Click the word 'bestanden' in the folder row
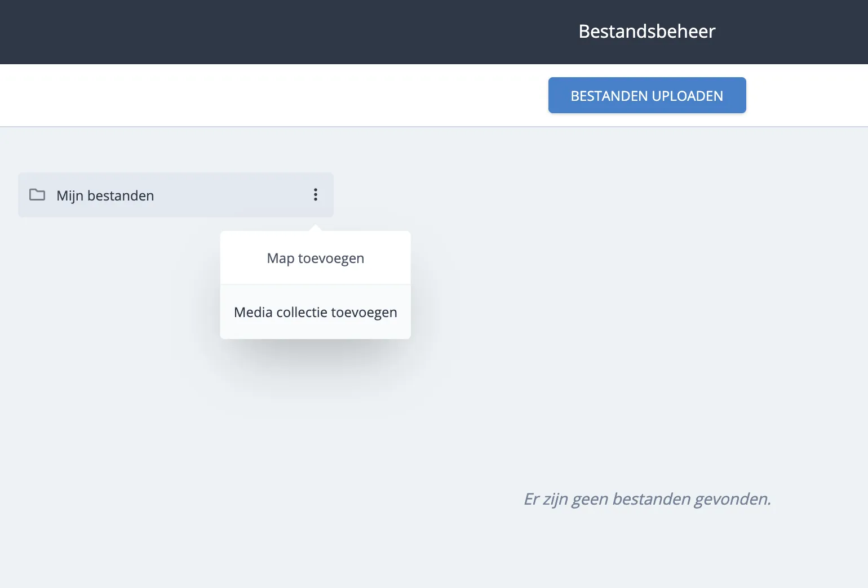The image size is (868, 588). (121, 195)
